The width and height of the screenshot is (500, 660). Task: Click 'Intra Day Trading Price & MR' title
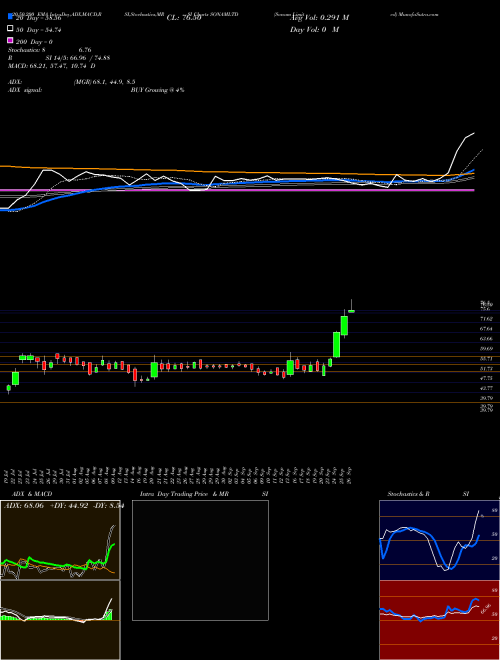pos(184,494)
